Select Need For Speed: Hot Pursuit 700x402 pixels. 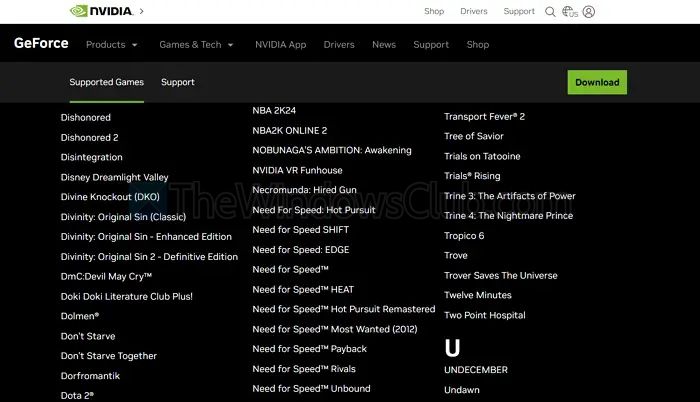314,210
